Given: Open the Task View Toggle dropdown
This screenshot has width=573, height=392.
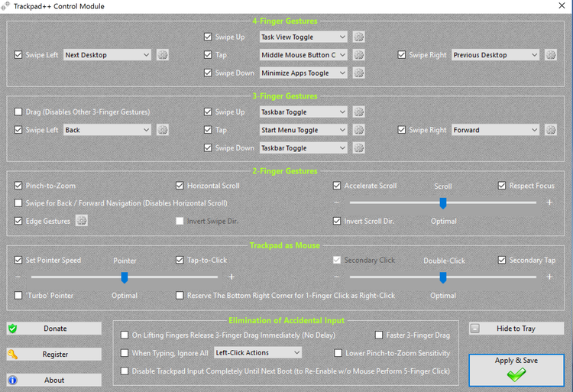Looking at the screenshot, I should pos(303,37).
